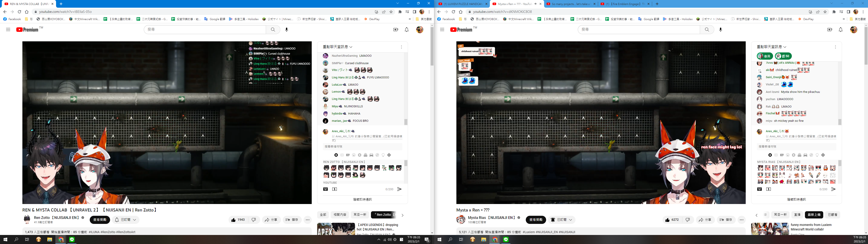Viewport: 868px width, 244px height.
Task: Save the Mysta Rias video
Action: pos(726,220)
